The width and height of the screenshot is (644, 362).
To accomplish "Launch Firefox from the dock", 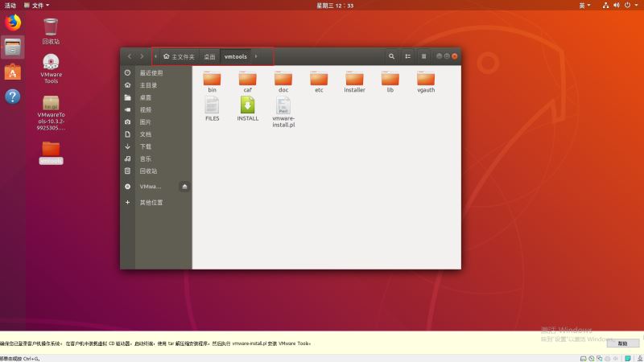I will (13, 23).
